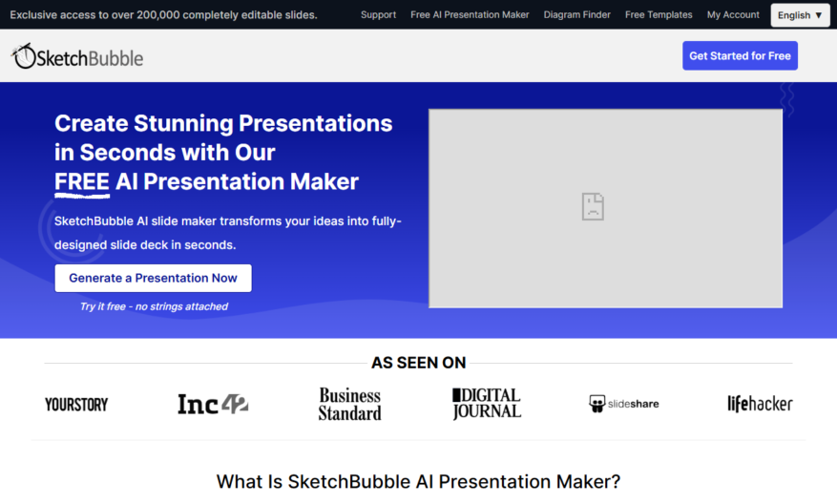
Task: Open the YourStory logo
Action: point(76,404)
